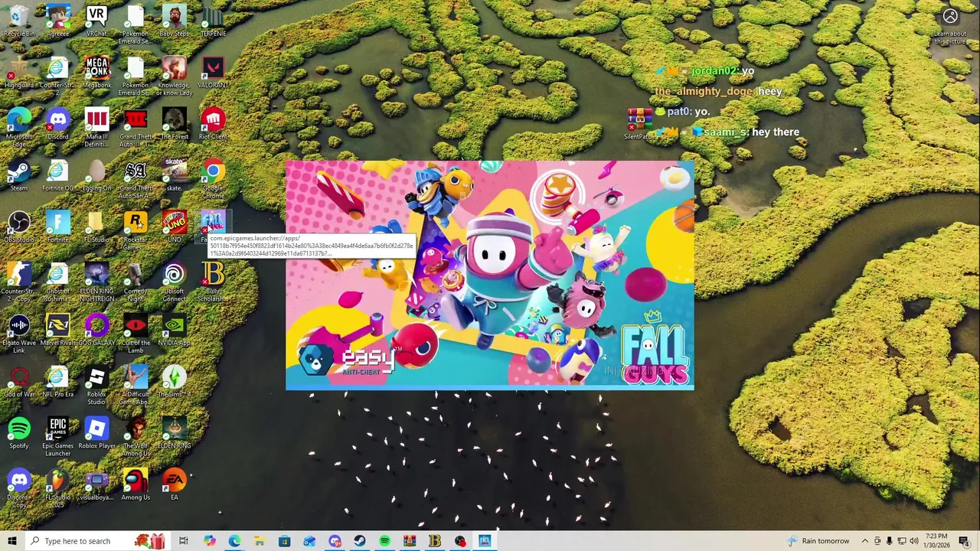Open the volume control in system tray
This screenshot has height=551, width=980.
pos(914,541)
